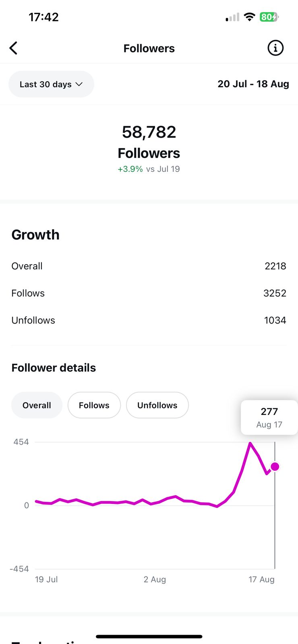Click the chevron beside Last 30 days

tap(79, 84)
